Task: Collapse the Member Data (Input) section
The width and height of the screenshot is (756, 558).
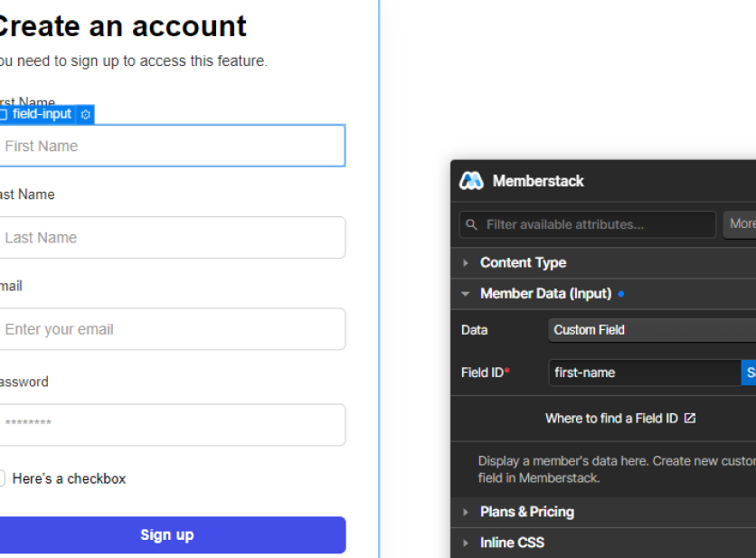Action: pyautogui.click(x=603, y=294)
